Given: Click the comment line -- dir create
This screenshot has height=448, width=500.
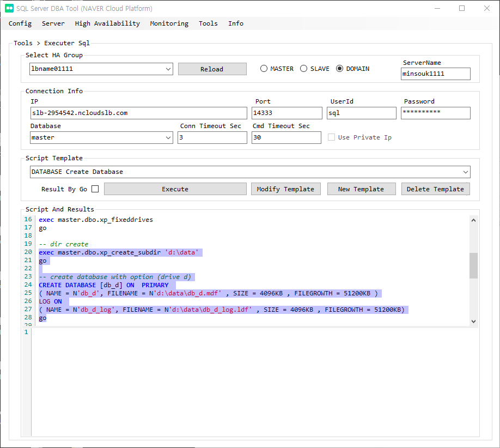Looking at the screenshot, I should (64, 244).
